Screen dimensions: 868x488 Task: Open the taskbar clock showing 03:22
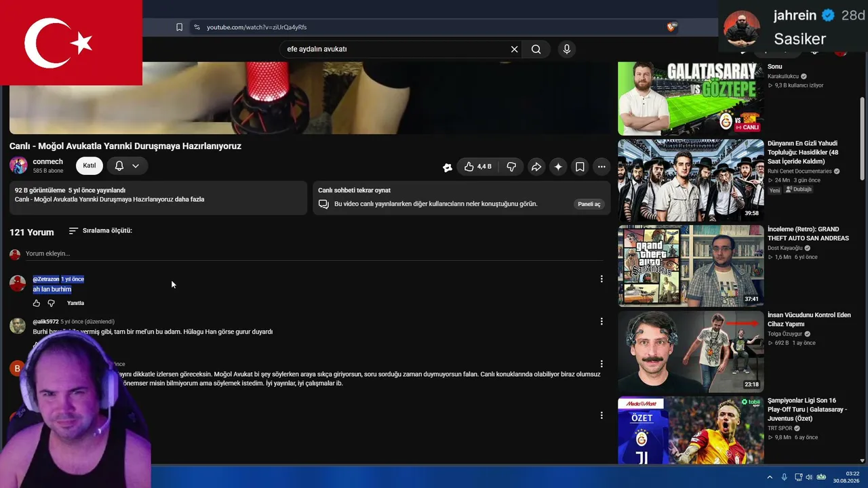pos(846,477)
